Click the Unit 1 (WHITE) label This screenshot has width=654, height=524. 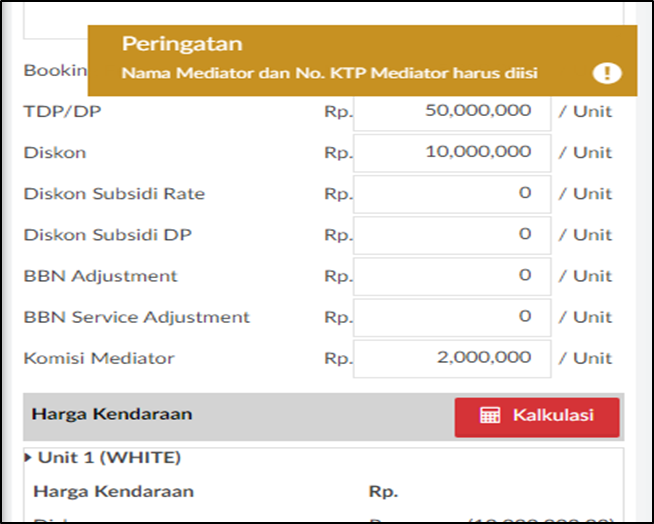point(109,458)
